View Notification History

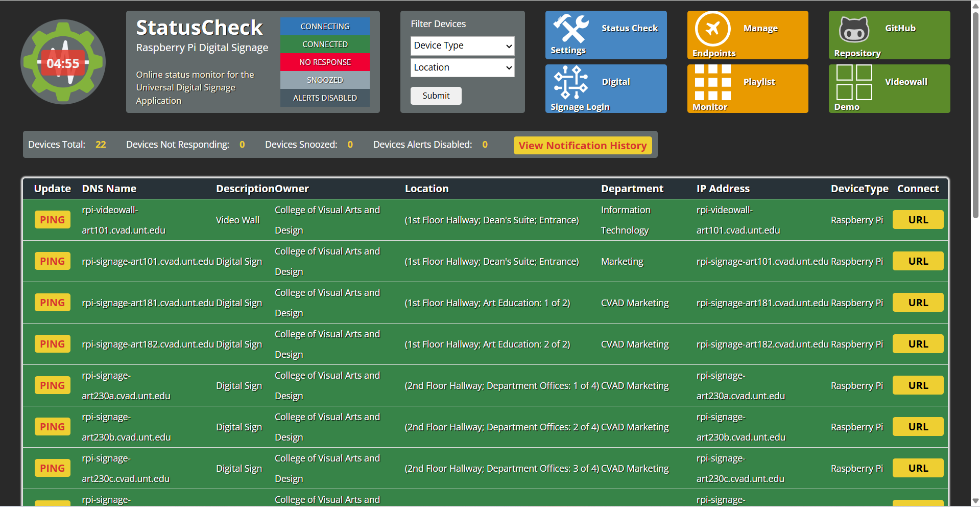click(582, 145)
